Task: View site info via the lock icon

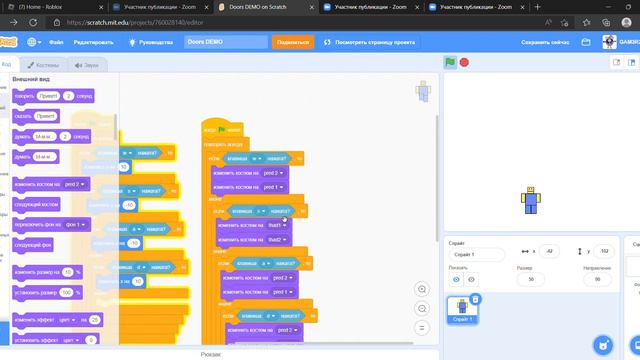Action: pos(57,22)
